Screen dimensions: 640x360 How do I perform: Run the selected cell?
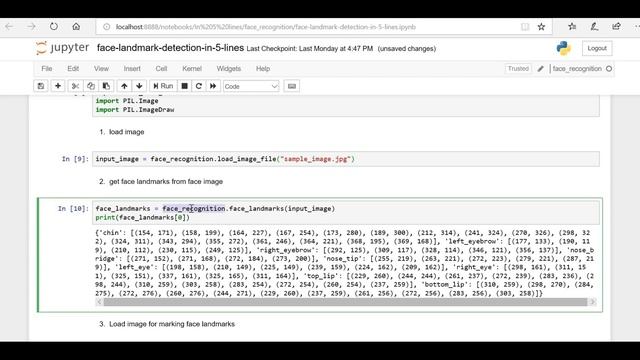(x=163, y=86)
